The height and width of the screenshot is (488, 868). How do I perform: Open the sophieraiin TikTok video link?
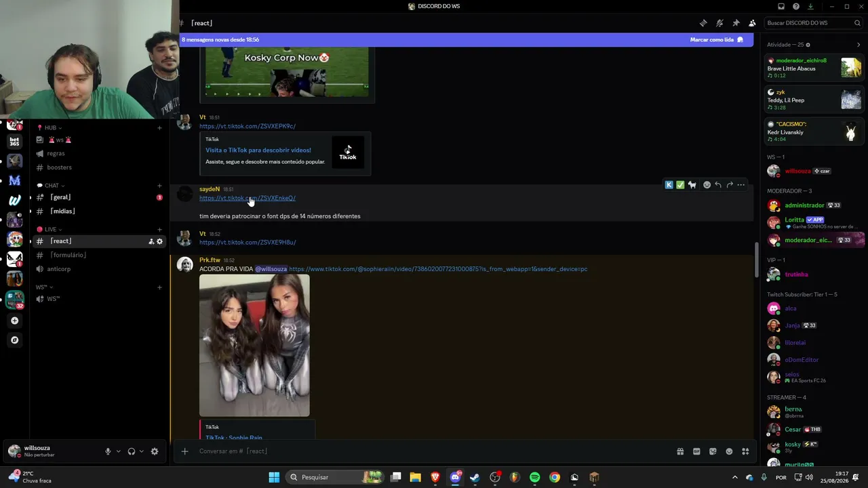coord(438,269)
